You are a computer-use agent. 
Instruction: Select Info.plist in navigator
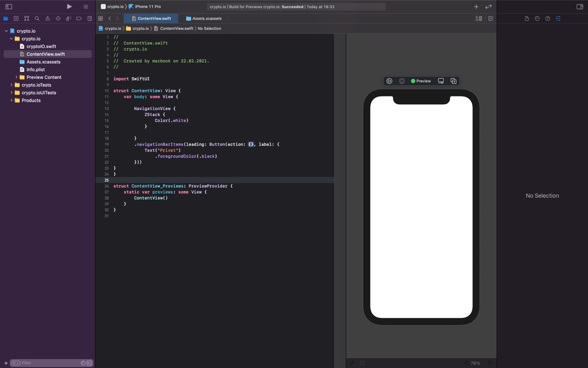[35, 70]
